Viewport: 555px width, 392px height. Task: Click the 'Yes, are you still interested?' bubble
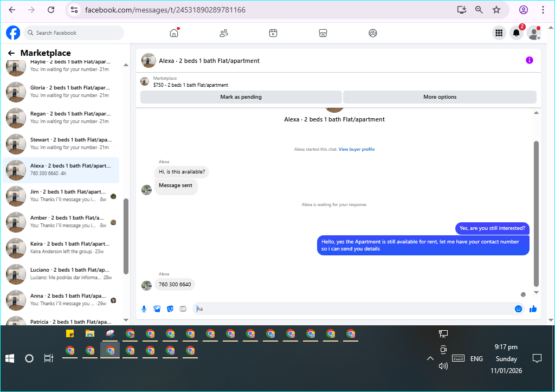[492, 228]
